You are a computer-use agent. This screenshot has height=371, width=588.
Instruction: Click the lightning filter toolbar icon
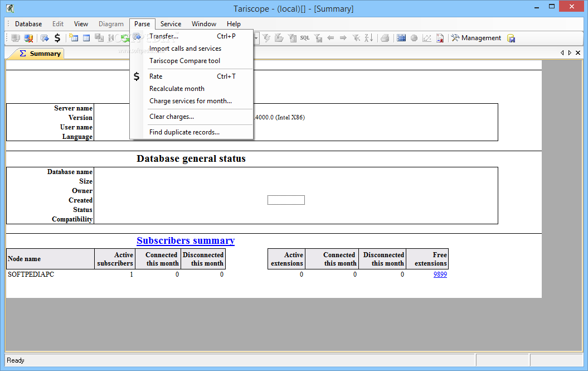[x=266, y=38]
